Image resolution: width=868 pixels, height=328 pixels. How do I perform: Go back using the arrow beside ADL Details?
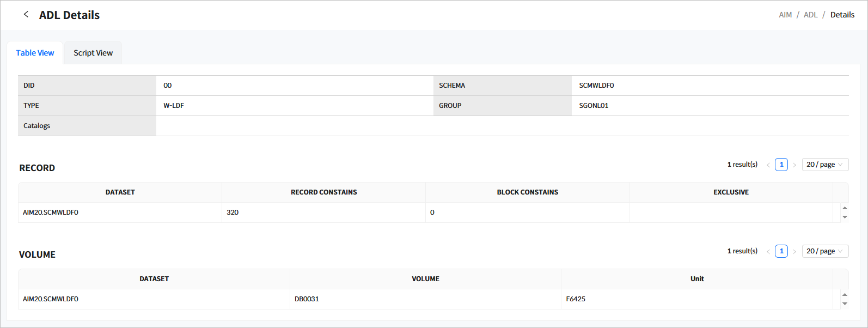pyautogui.click(x=26, y=15)
